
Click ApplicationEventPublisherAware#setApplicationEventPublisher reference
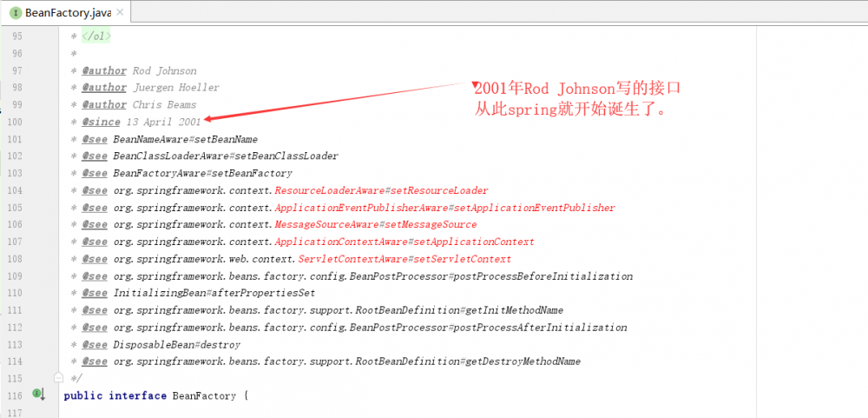(444, 208)
